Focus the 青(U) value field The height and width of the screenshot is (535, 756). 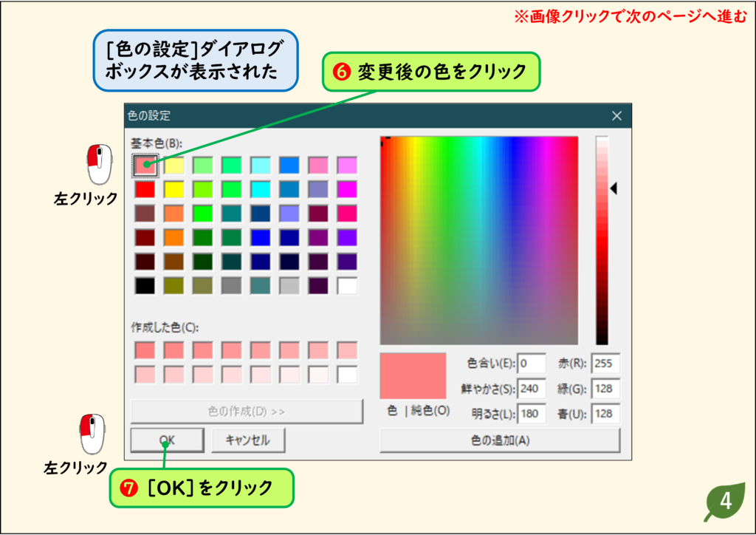click(605, 413)
